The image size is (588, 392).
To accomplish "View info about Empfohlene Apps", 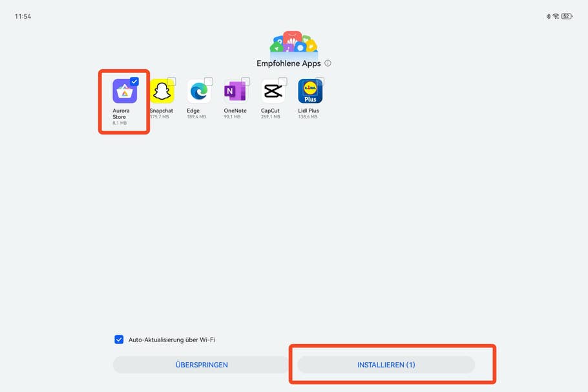I will coord(328,63).
